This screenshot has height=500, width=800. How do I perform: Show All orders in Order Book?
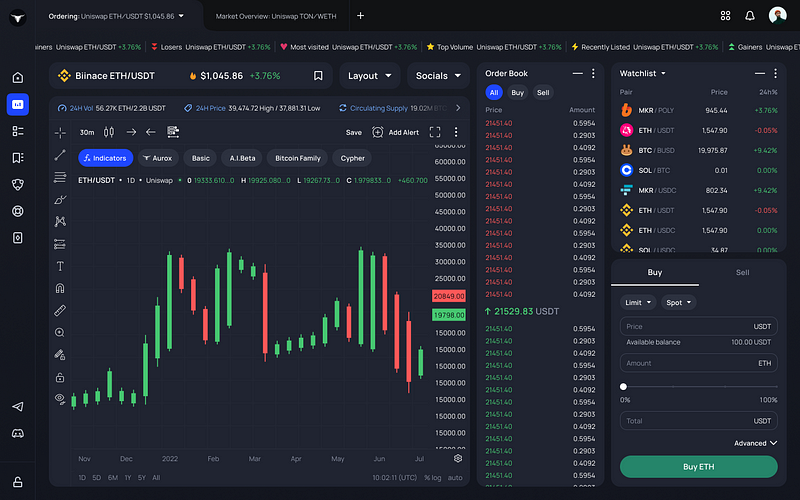tap(494, 92)
